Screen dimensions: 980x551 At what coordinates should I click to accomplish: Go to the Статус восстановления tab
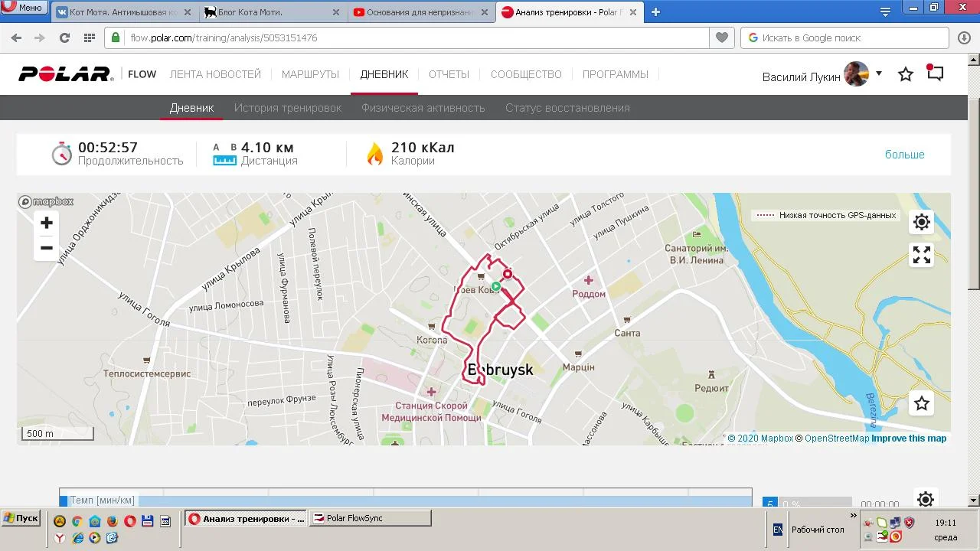coord(567,108)
